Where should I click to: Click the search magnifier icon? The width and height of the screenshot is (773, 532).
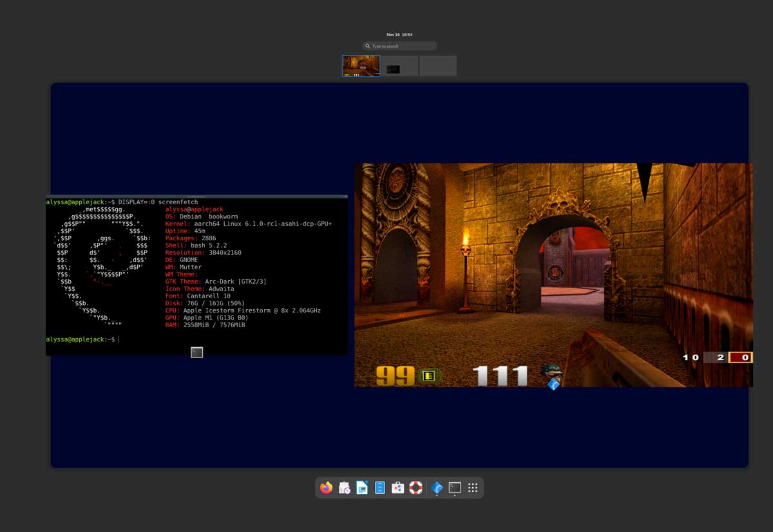368,46
